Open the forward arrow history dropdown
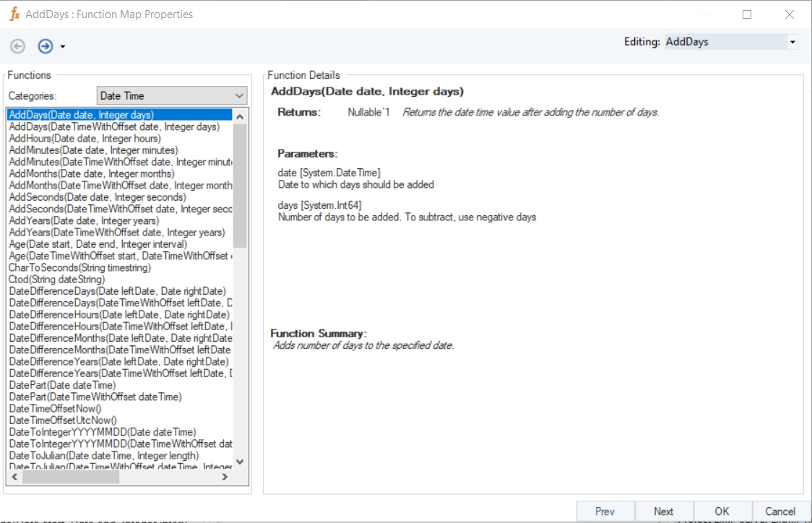812x523 pixels. (x=63, y=47)
